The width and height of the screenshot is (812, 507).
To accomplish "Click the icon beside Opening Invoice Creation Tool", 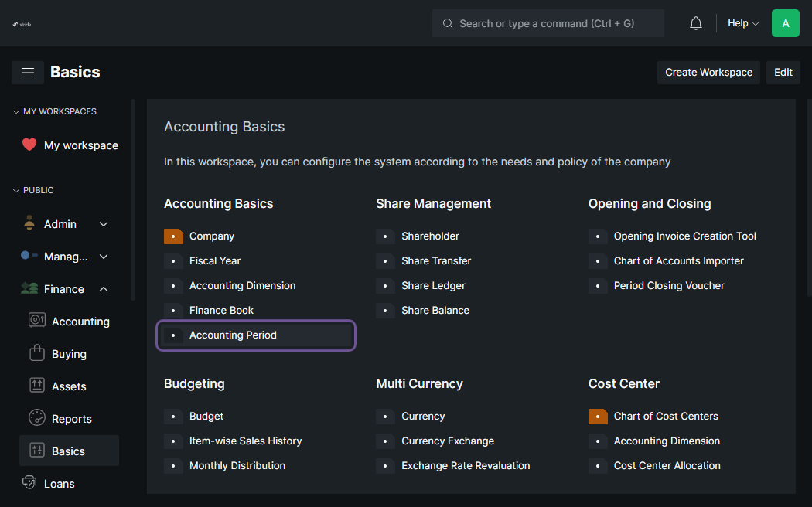I will 598,236.
